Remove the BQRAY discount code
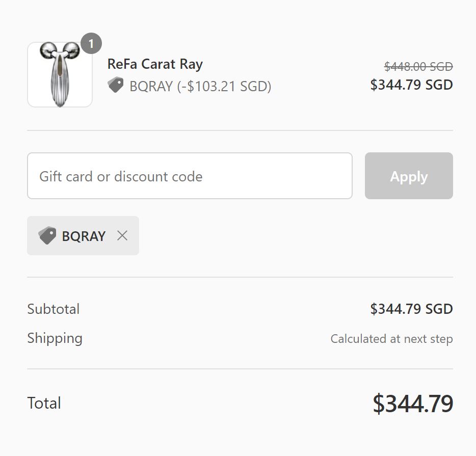Screen dimensions: 476x456 122,235
